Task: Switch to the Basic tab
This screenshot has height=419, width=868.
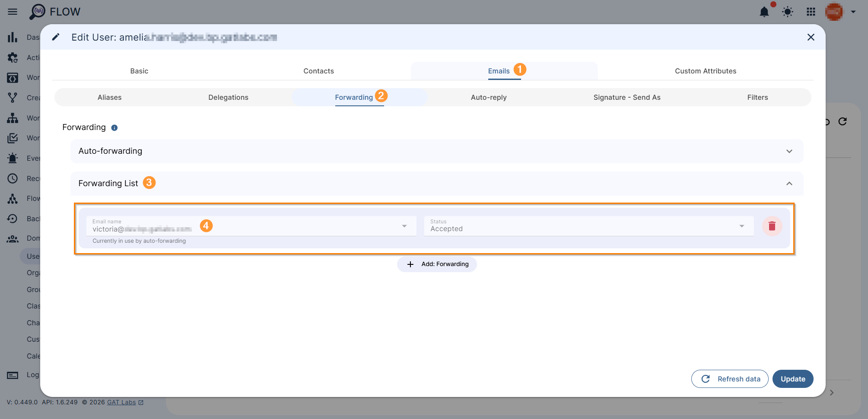Action: click(139, 71)
